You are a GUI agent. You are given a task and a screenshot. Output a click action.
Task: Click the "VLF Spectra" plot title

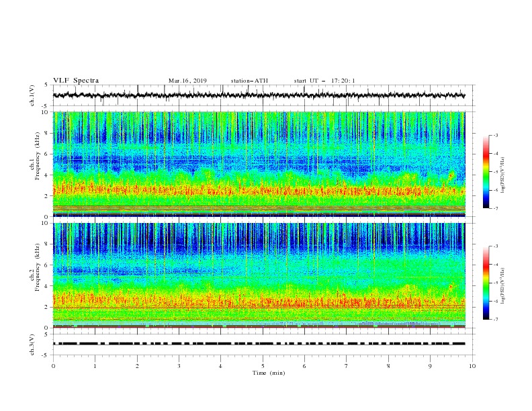pos(76,81)
